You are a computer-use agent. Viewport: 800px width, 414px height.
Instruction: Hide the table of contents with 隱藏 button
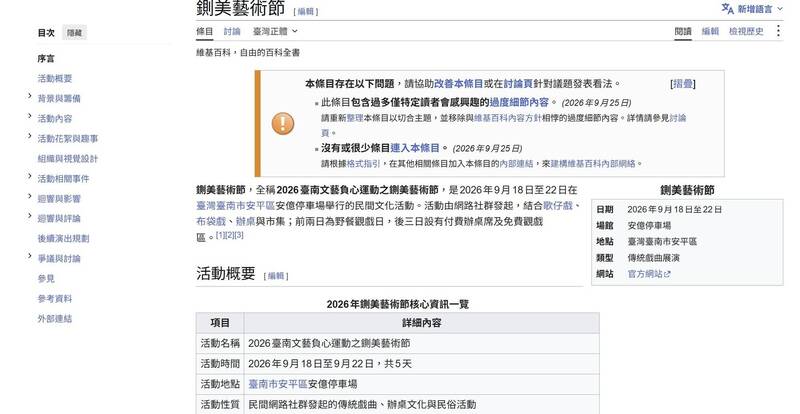pyautogui.click(x=74, y=33)
